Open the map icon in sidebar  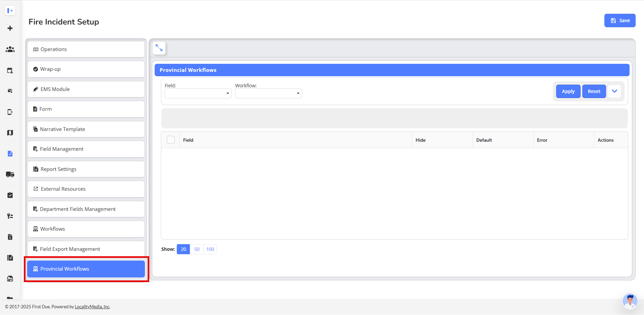pyautogui.click(x=10, y=133)
